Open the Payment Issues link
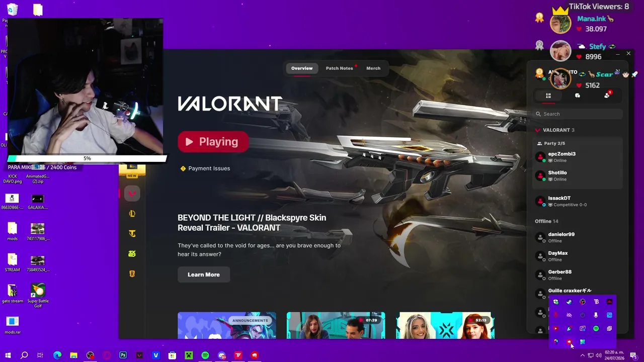Screen dimensions: 644x362 point(205,168)
